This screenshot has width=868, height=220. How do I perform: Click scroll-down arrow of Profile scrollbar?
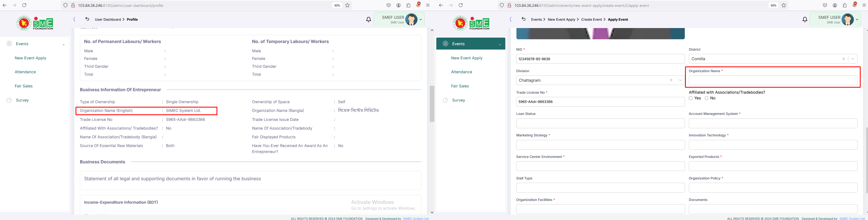coord(432,212)
